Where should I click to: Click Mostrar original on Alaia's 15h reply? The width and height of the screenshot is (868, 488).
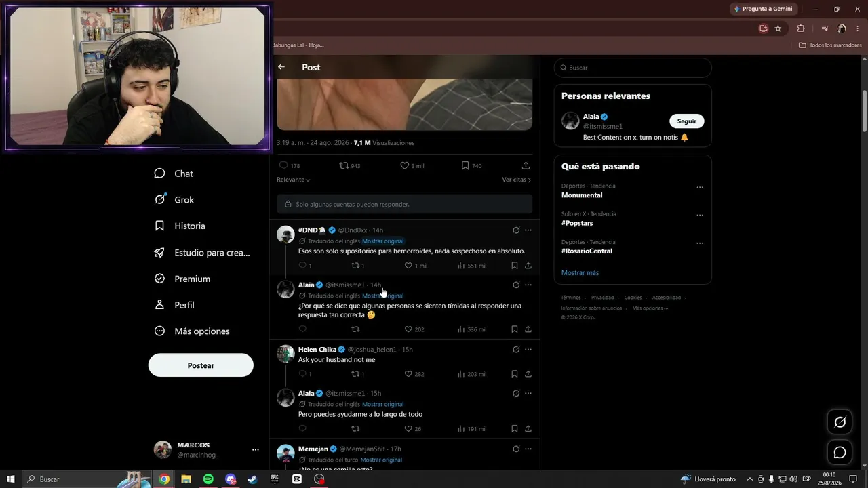pos(382,405)
